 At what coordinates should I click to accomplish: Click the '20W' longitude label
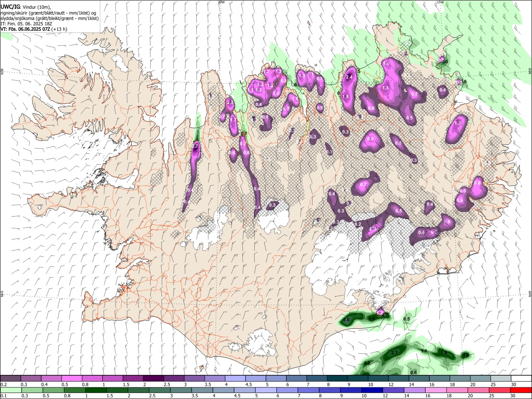(221, 2)
